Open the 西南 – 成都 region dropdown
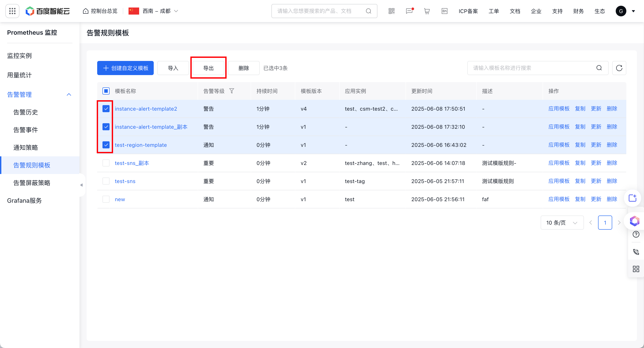This screenshot has width=644, height=348. coord(153,11)
